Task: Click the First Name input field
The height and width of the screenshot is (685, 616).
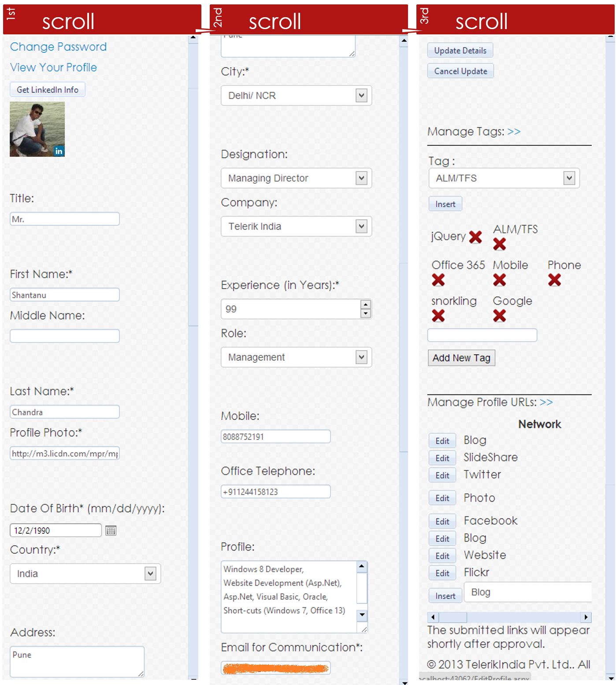Action: (65, 295)
